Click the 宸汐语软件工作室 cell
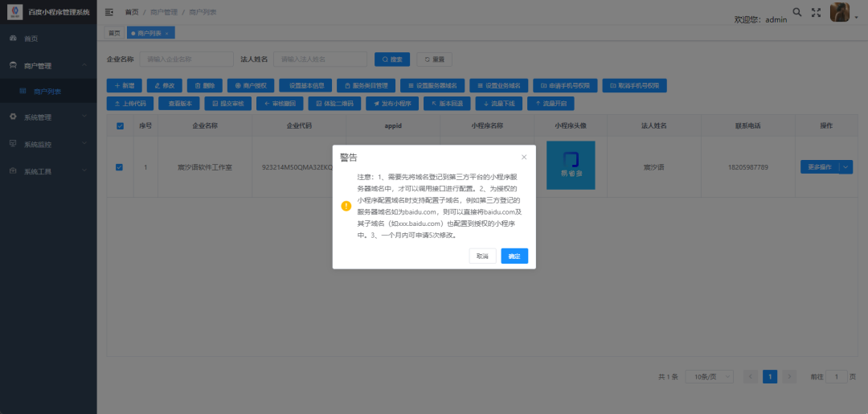Screen dimensions: 868x414 coord(205,167)
